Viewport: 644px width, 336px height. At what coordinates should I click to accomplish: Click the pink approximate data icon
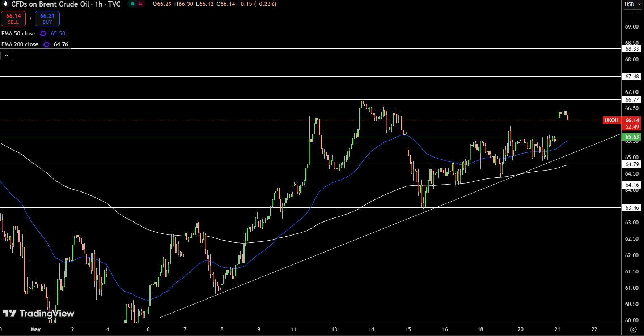coord(140,4)
